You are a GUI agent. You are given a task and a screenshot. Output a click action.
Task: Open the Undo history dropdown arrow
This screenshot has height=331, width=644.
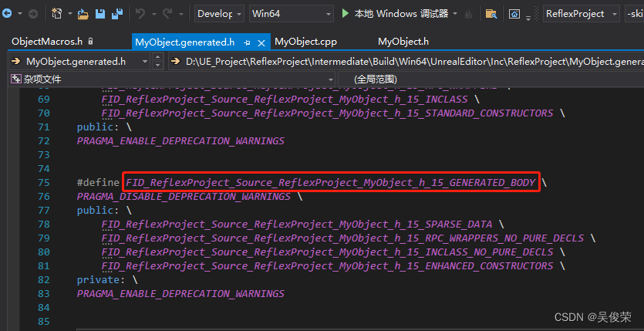pos(154,14)
